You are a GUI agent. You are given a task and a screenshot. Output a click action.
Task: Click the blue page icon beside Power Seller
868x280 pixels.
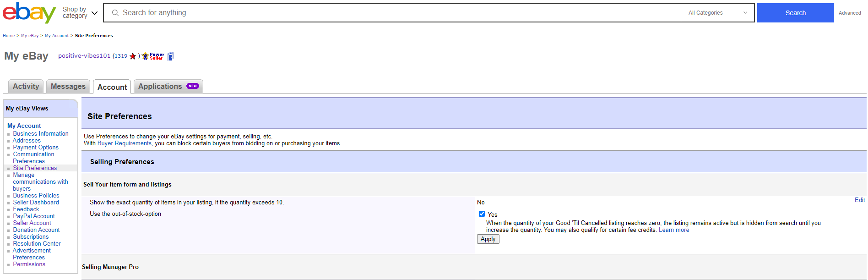[x=171, y=56]
